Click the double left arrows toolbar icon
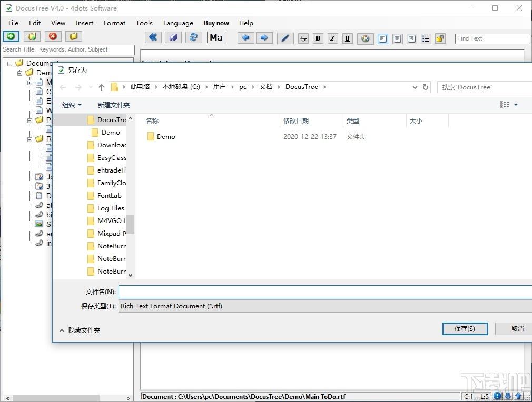Image resolution: width=532 pixels, height=402 pixels. [x=153, y=38]
